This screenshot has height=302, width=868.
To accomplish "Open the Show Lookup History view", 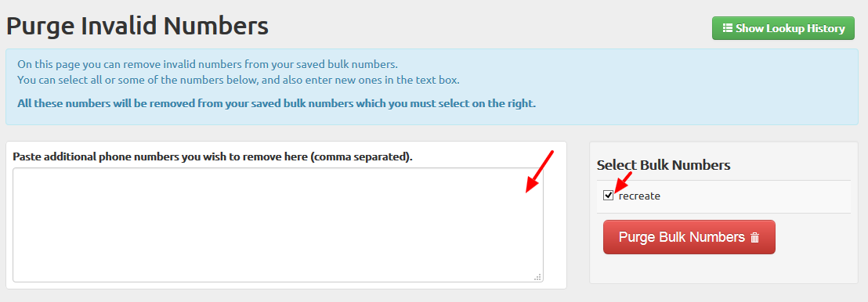I will point(783,28).
